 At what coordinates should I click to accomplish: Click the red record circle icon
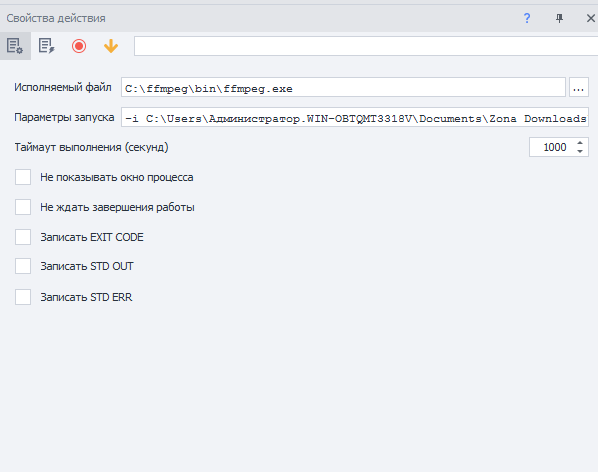pos(79,46)
